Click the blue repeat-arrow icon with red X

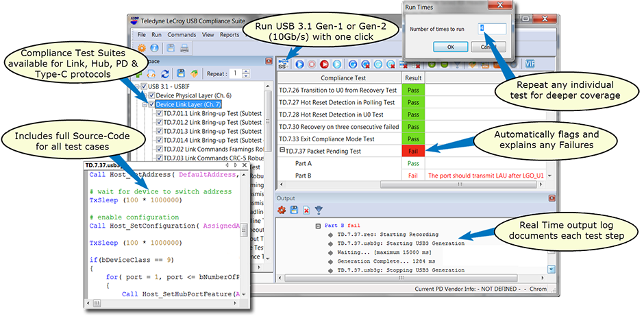[x=366, y=64]
